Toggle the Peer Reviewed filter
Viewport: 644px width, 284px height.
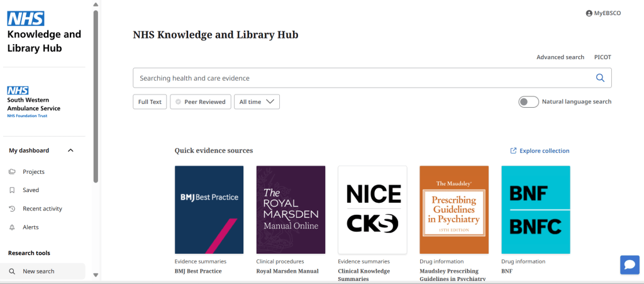200,102
